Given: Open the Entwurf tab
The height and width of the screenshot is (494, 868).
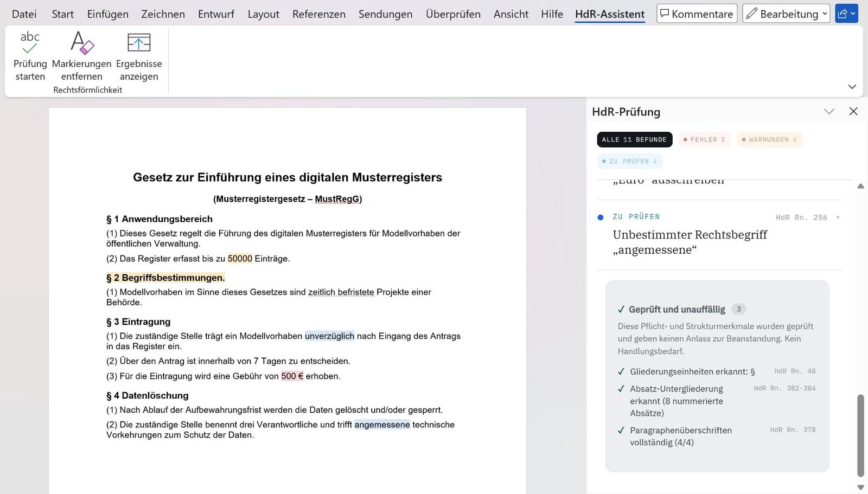Looking at the screenshot, I should pos(216,14).
